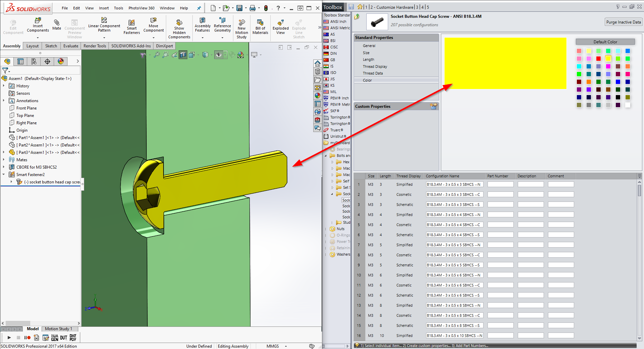Switch to Motion Study 1 tab
Viewport: 644px width, 349px height.
pos(58,329)
